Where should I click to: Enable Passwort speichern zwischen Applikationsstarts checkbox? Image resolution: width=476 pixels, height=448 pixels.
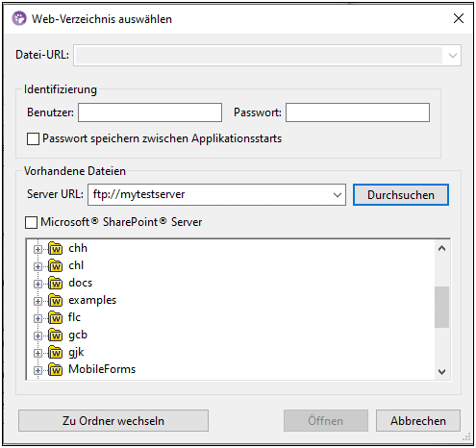[33, 139]
